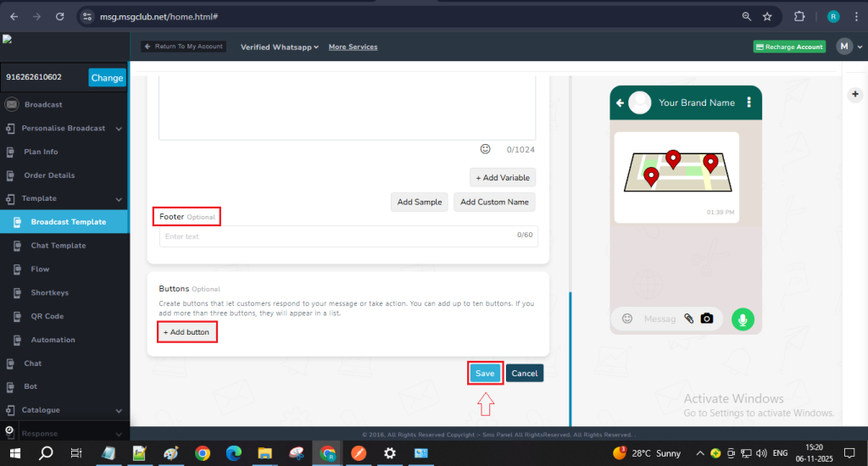Screen dimensions: 868x466
Task: Open Windows taskbar search
Action: pyautogui.click(x=47, y=453)
